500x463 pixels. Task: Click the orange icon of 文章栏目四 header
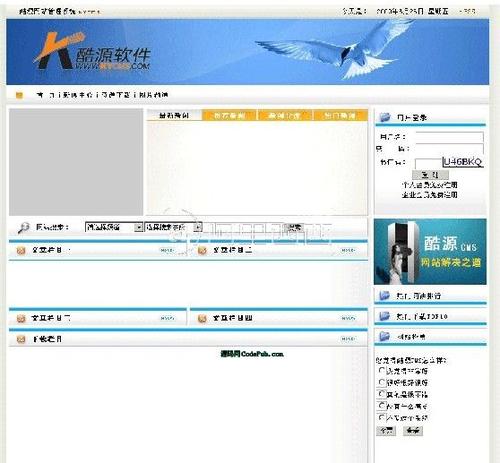point(202,318)
